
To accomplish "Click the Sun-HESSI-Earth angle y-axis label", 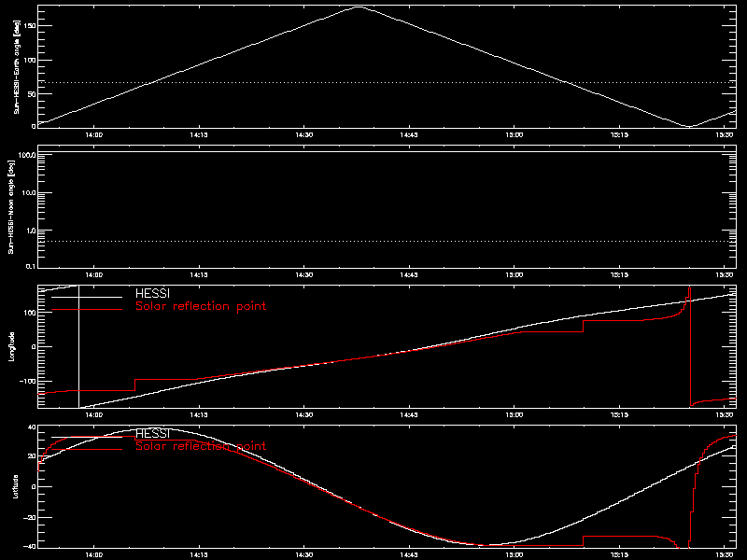I will point(16,66).
